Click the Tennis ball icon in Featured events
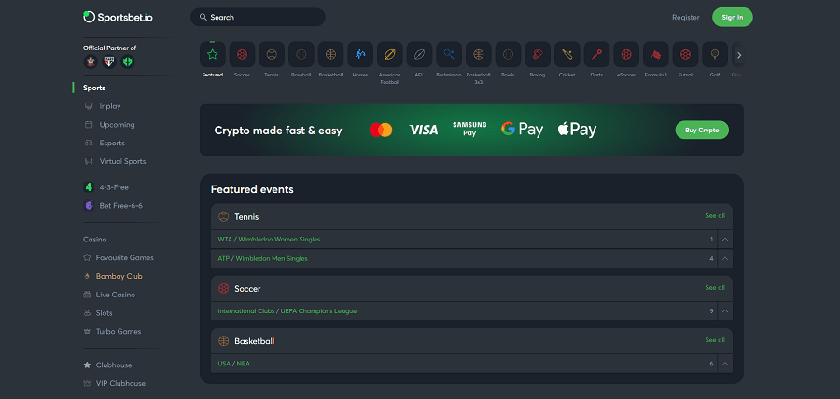 [x=223, y=217]
